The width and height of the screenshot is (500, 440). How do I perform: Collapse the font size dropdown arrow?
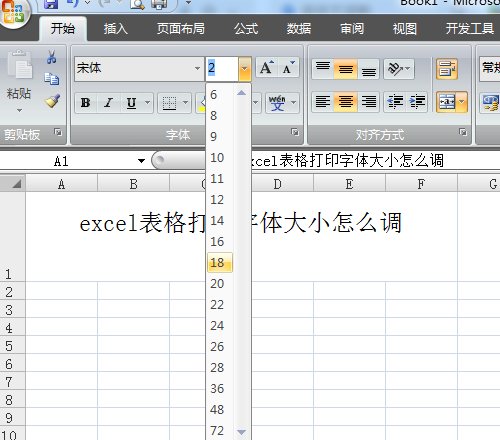point(245,69)
